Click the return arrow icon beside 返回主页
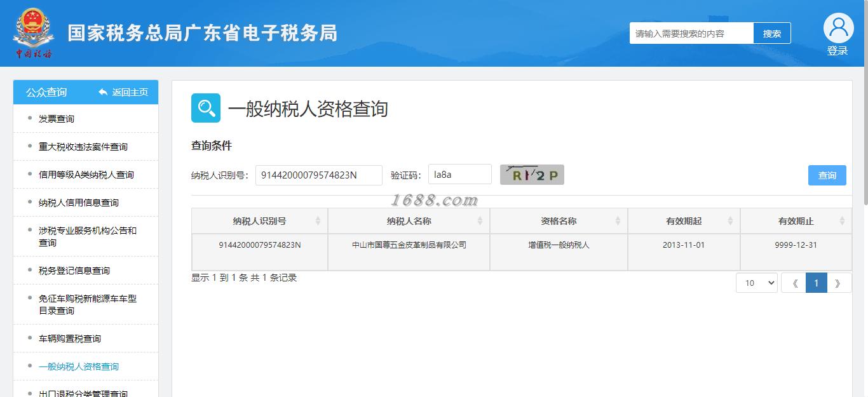868x397 pixels. click(103, 93)
